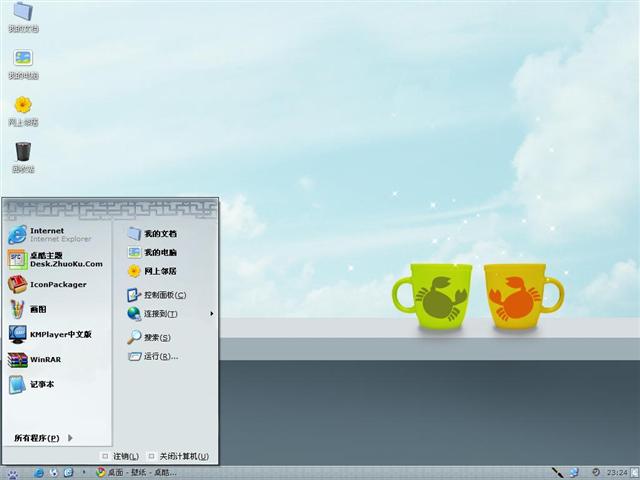Click the globe quick launch icon

[54, 473]
